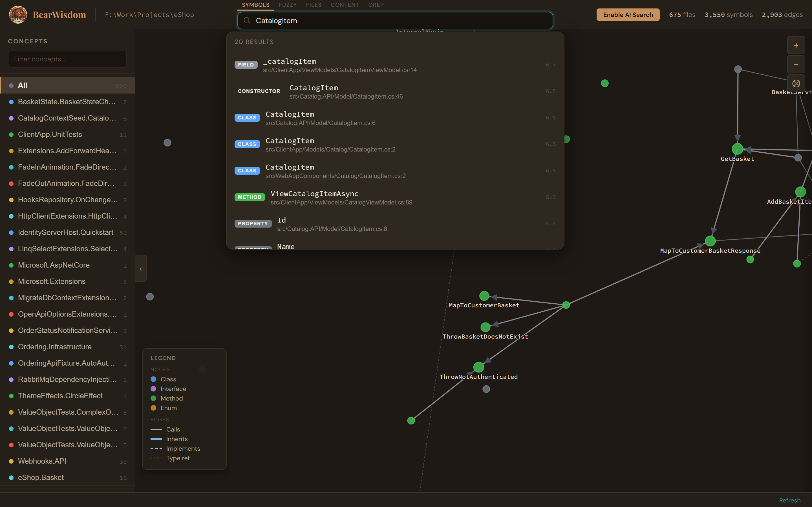Viewport: 812px width, 507px height.
Task: Zoom in the graph with plus button
Action: (x=796, y=45)
